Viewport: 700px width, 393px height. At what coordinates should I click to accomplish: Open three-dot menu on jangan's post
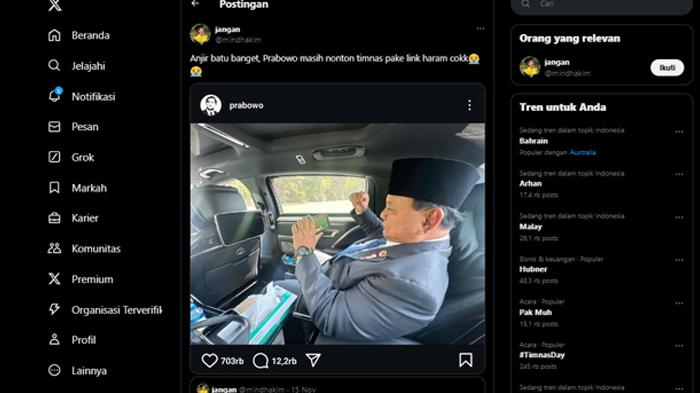tap(480, 29)
